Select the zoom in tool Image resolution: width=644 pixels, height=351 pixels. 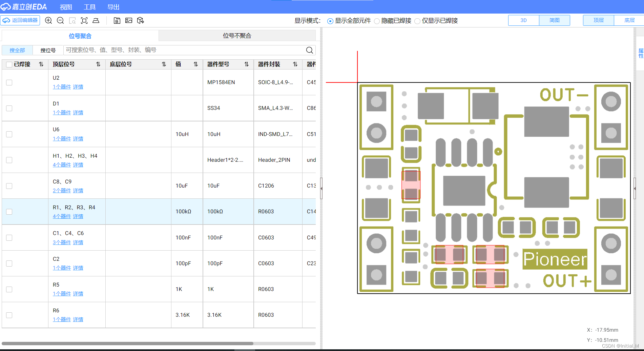(x=48, y=20)
